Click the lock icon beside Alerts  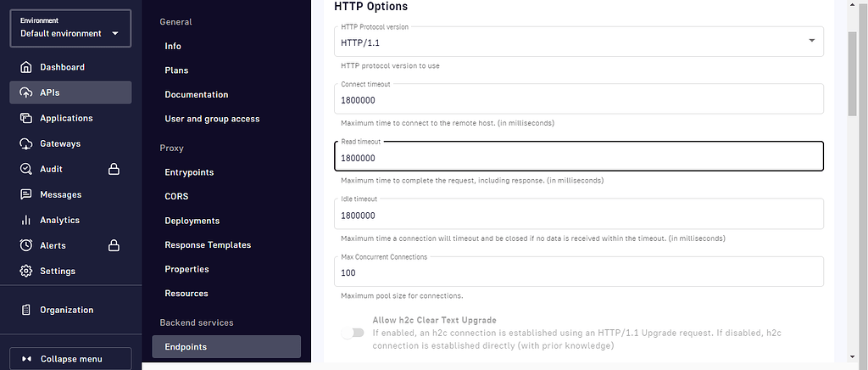114,245
